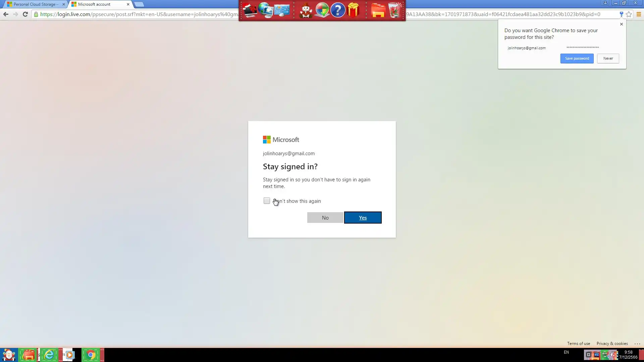Dismiss the Chrome save password popup
This screenshot has width=644, height=362.
pyautogui.click(x=621, y=24)
